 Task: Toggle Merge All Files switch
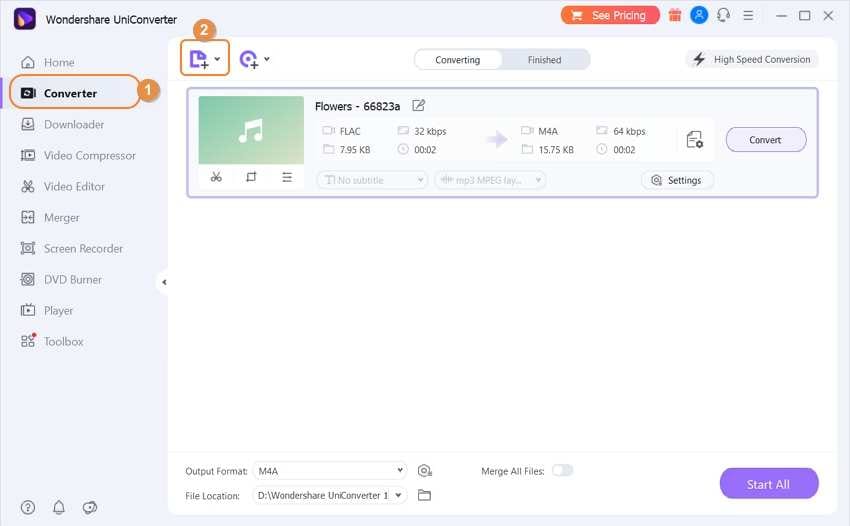coord(562,471)
